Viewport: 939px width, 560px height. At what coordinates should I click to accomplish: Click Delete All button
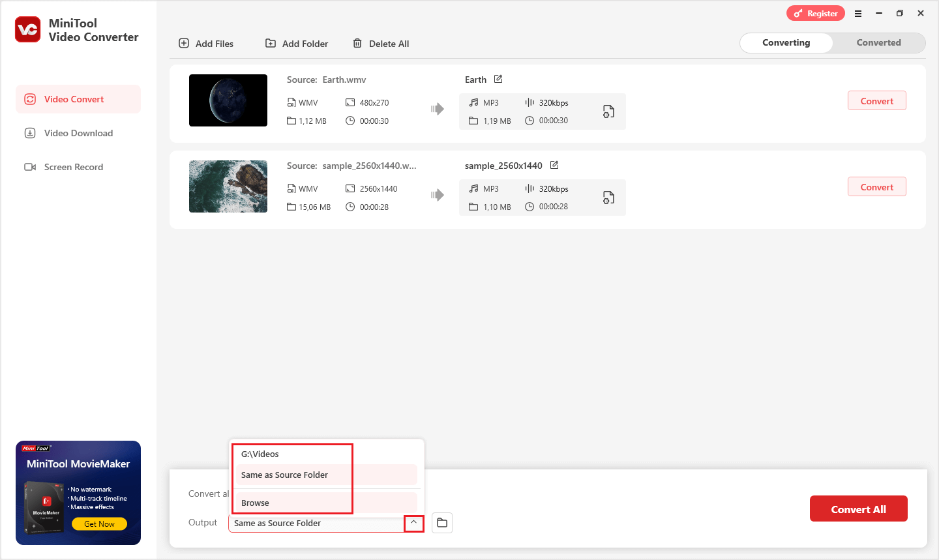(381, 44)
